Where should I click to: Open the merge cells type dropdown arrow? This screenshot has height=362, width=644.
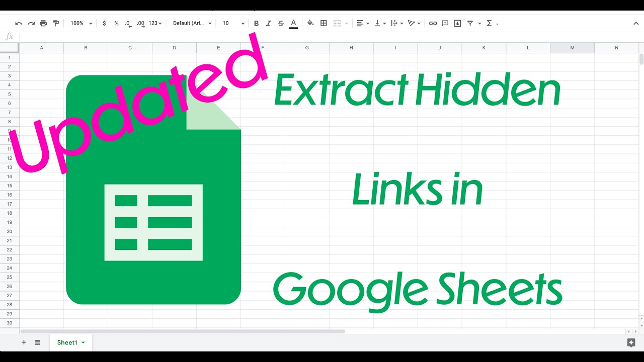[x=346, y=24]
